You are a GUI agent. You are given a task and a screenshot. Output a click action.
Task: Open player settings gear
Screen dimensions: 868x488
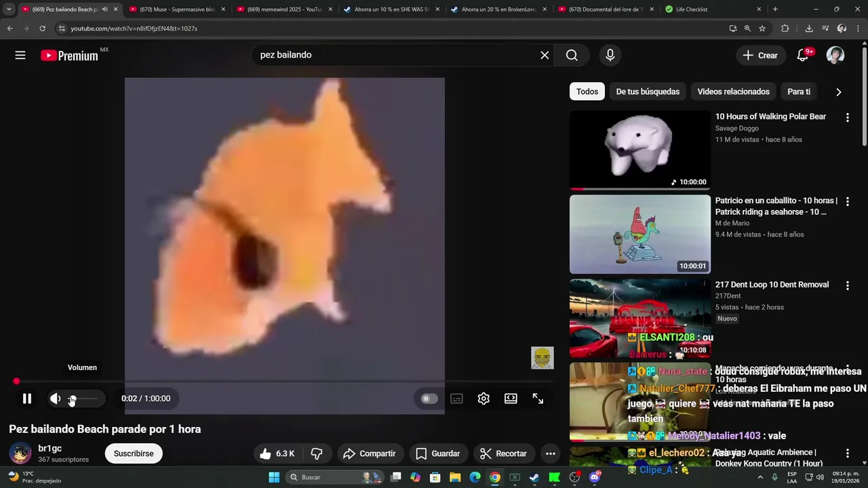click(484, 399)
